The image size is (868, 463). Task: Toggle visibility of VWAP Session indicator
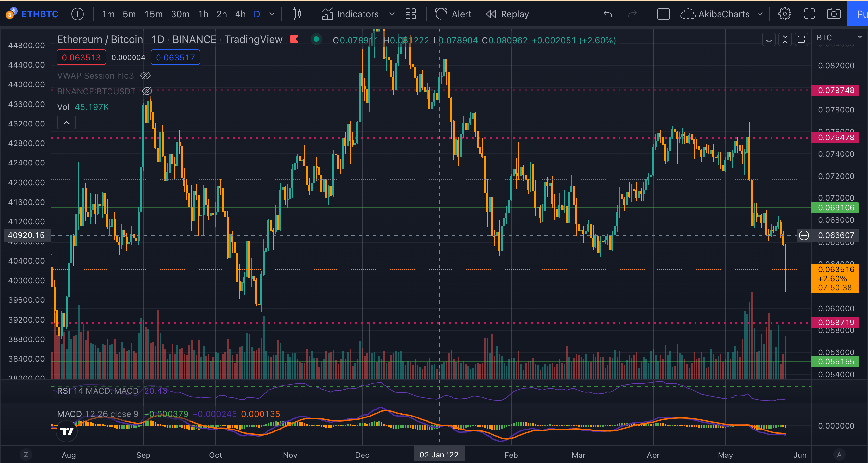tap(146, 75)
